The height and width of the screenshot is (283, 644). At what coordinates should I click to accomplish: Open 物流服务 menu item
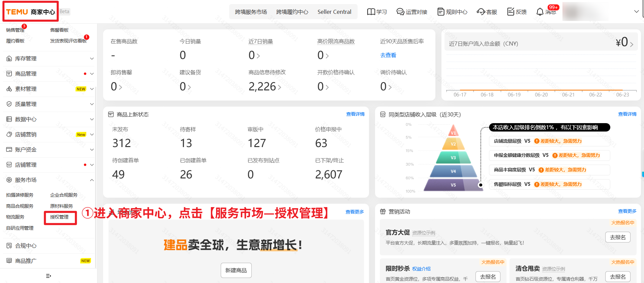coord(15,217)
